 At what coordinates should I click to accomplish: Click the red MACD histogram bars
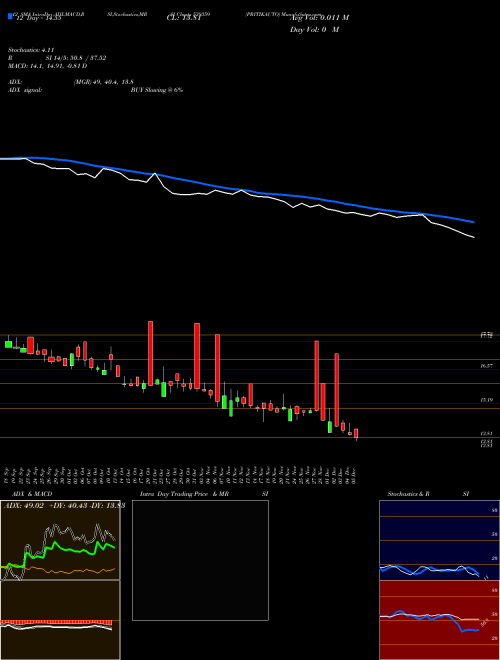(56, 623)
